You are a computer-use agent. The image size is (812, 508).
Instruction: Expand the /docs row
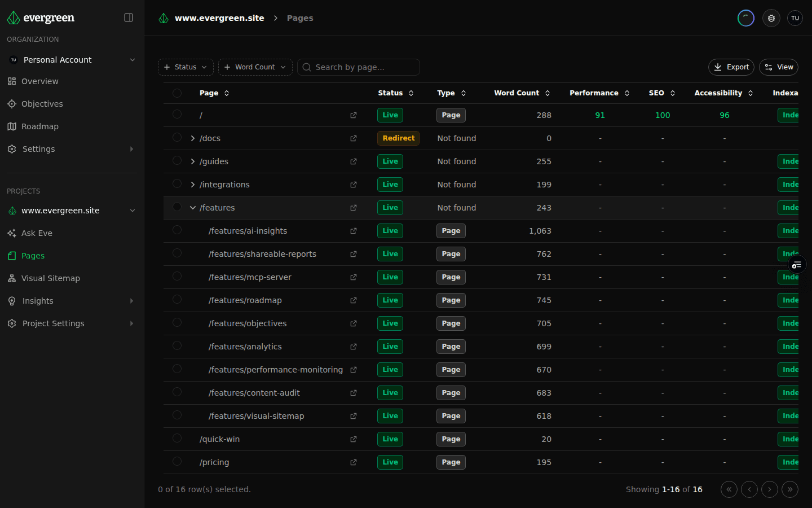(x=193, y=138)
